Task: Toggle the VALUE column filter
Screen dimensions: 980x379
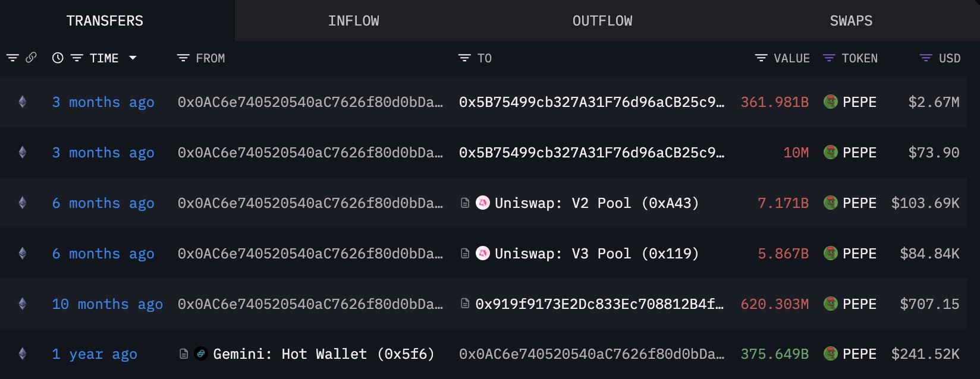Action: point(761,58)
